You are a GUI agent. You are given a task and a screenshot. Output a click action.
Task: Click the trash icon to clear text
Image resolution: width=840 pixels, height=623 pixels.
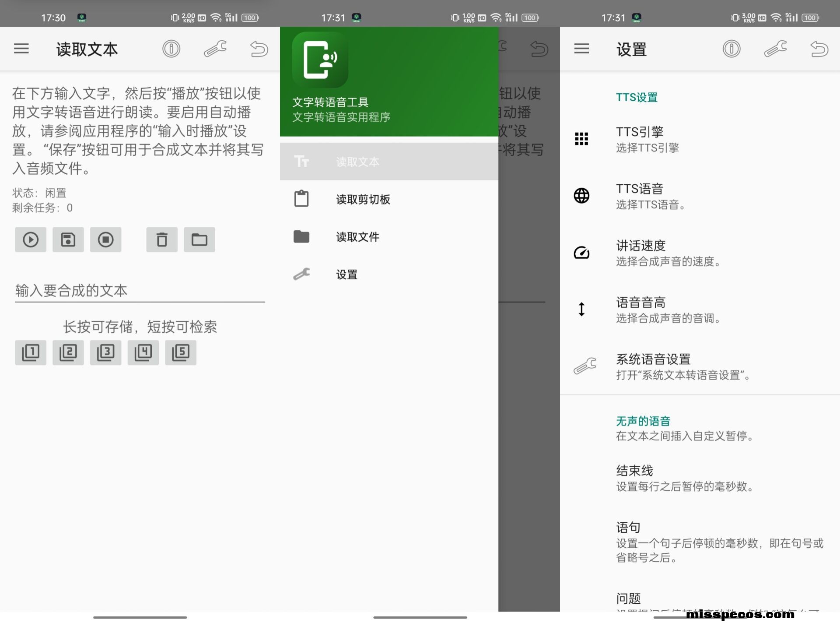[162, 239]
